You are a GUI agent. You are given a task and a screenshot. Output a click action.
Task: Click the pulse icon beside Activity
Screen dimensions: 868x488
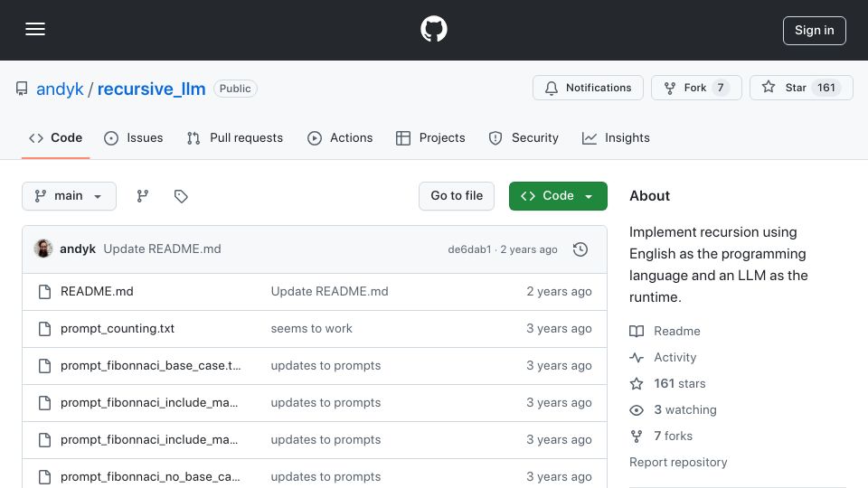(637, 358)
